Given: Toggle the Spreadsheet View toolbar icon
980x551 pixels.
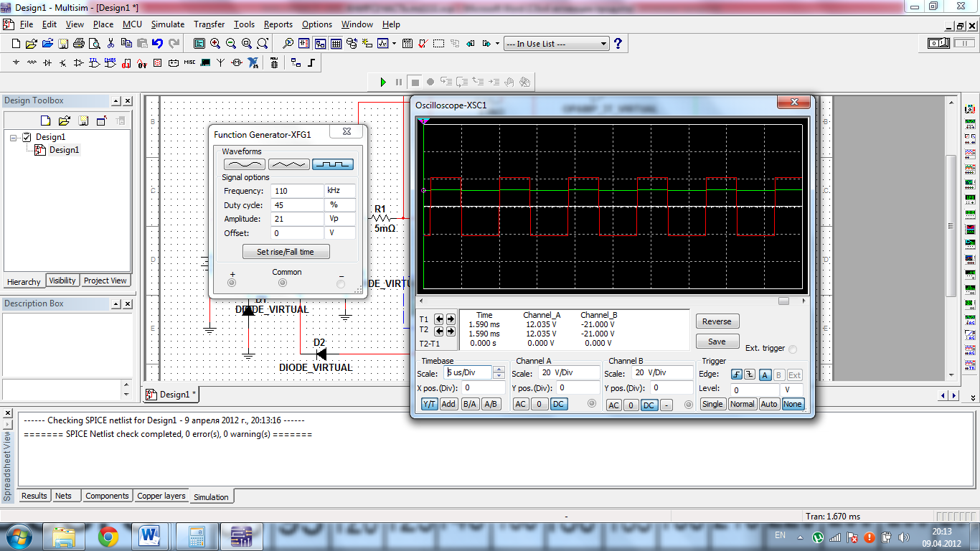Looking at the screenshot, I should pos(336,43).
